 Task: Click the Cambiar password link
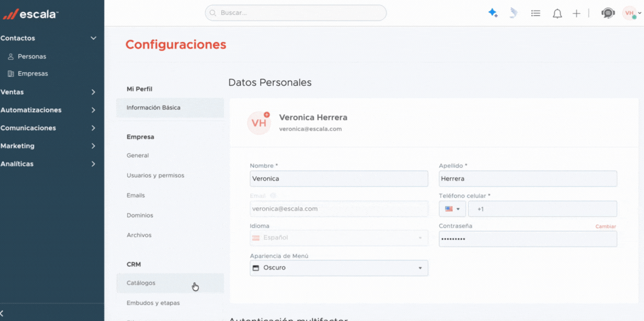point(605,226)
